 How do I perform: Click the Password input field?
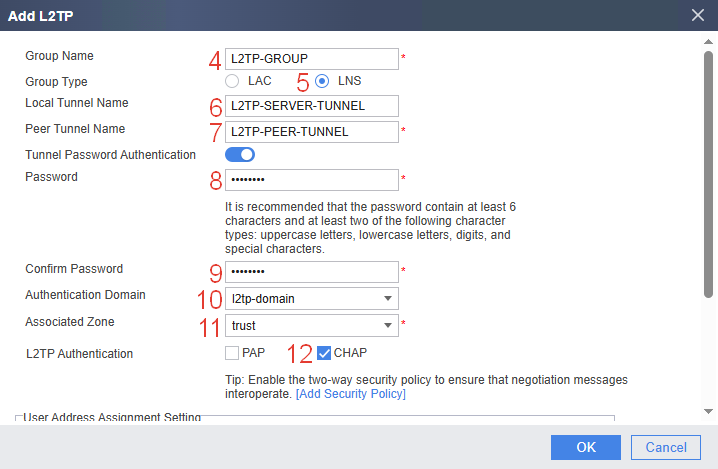(312, 180)
